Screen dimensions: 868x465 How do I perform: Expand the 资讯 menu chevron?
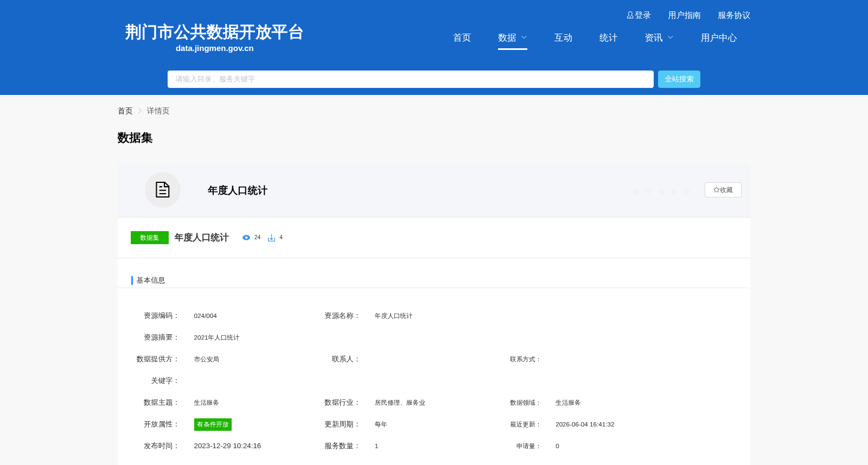click(x=671, y=37)
